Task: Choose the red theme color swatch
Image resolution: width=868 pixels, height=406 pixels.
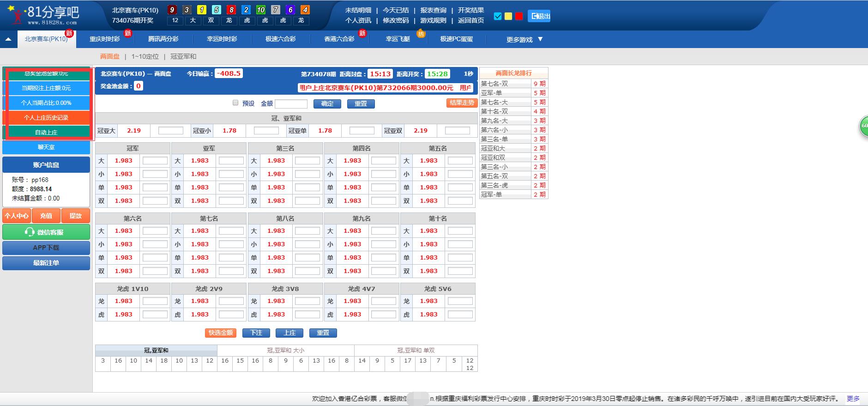Action: (x=519, y=16)
